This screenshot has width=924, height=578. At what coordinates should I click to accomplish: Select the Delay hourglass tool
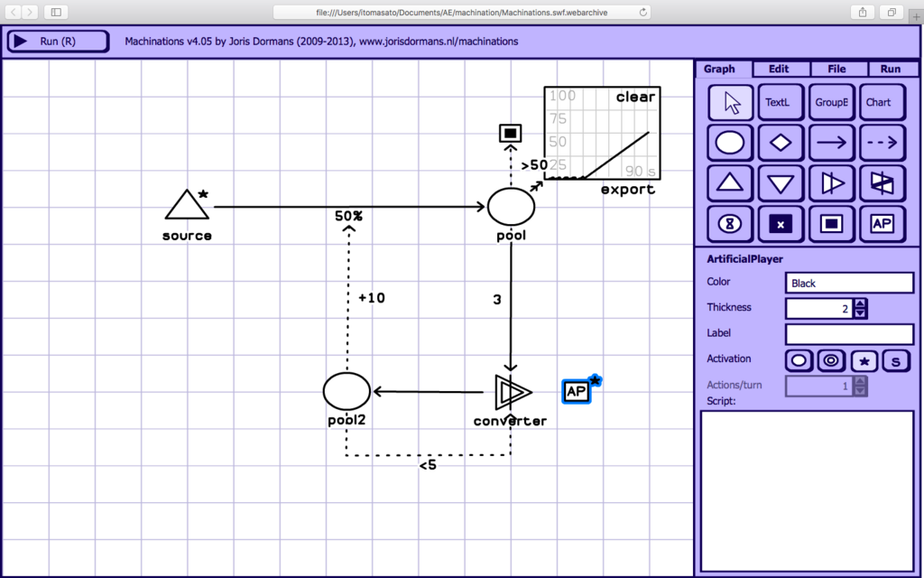[730, 224]
